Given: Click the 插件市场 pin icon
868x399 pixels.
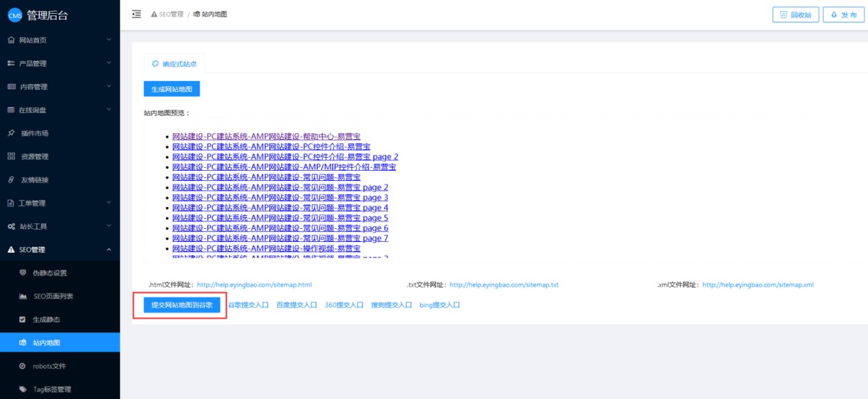Looking at the screenshot, I should click(x=11, y=133).
